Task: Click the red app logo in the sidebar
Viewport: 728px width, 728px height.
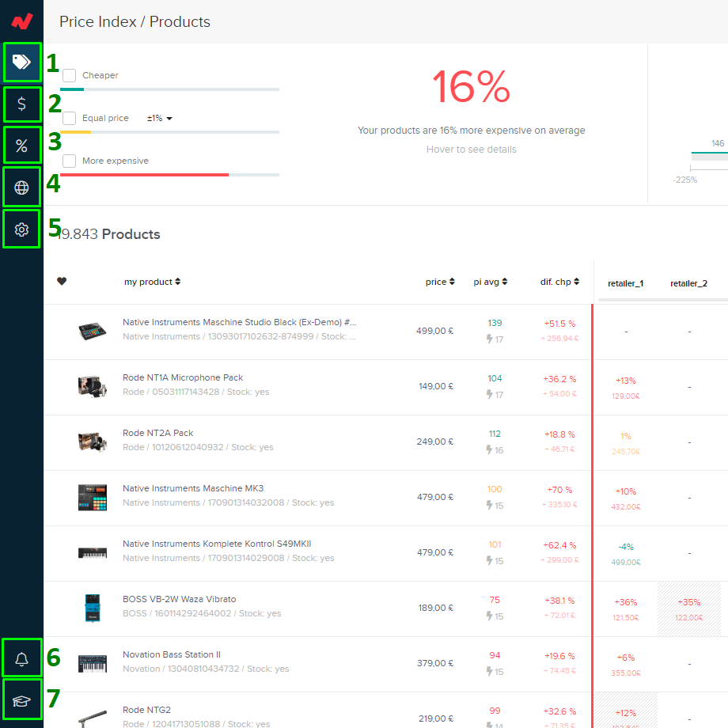Action: [x=22, y=21]
